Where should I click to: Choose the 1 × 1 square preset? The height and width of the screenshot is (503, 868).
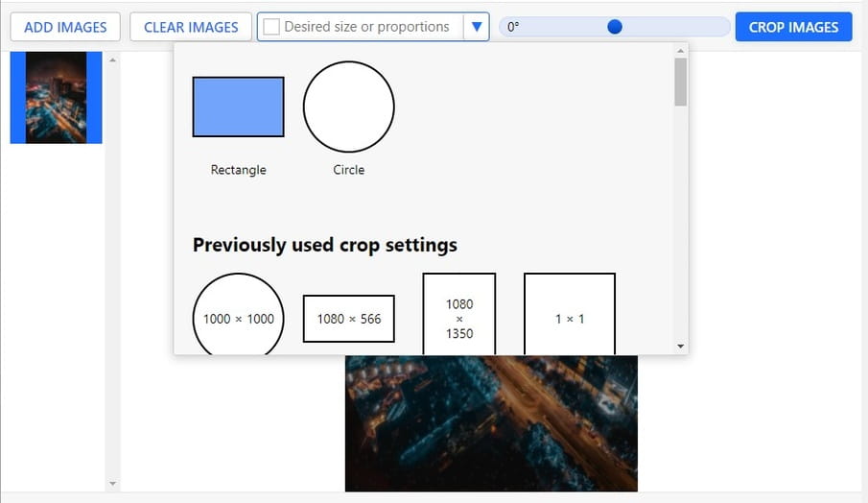[x=569, y=317]
